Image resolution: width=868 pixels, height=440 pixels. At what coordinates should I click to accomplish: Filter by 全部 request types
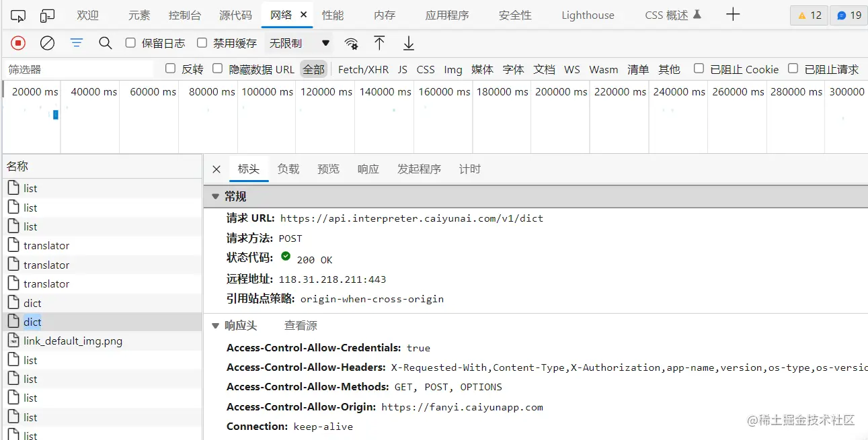(x=313, y=69)
